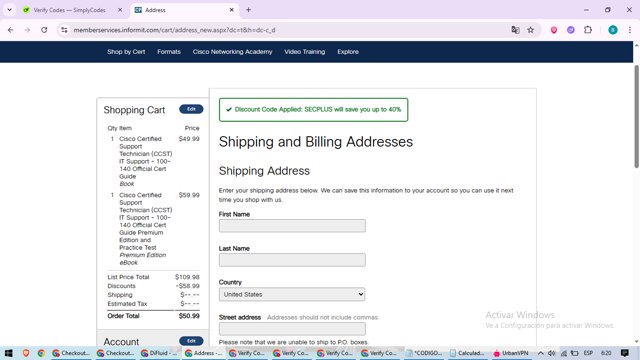Open the Country dropdown
Image resolution: width=640 pixels, height=360 pixels.
point(292,294)
